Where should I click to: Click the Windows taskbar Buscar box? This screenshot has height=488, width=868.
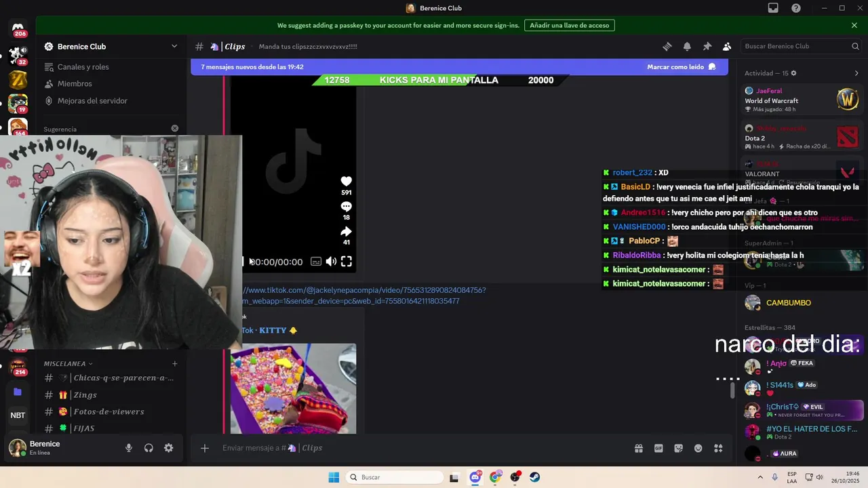point(393,477)
